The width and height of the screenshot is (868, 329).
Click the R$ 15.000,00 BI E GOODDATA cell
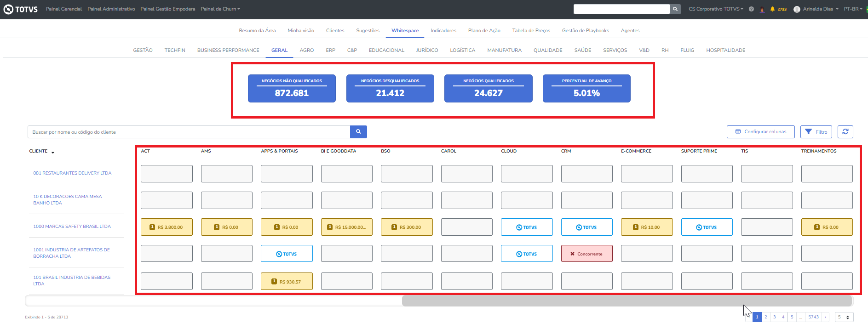coord(347,227)
